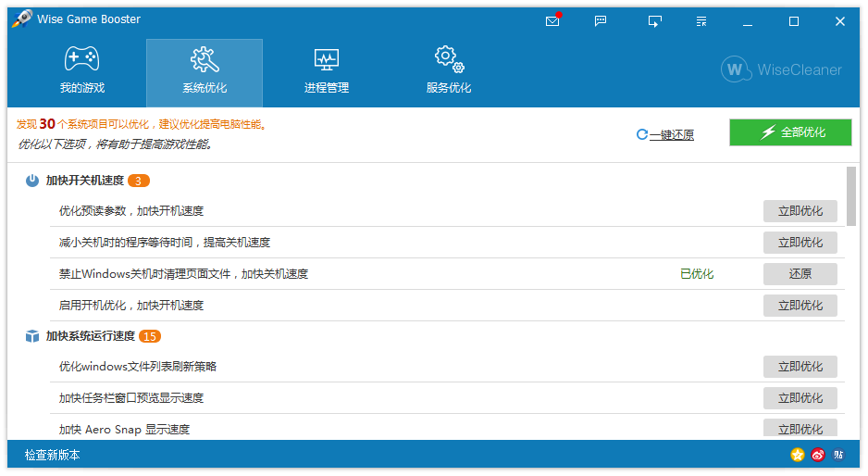Open the 进程管理 tab
The width and height of the screenshot is (868, 476).
coord(327,72)
